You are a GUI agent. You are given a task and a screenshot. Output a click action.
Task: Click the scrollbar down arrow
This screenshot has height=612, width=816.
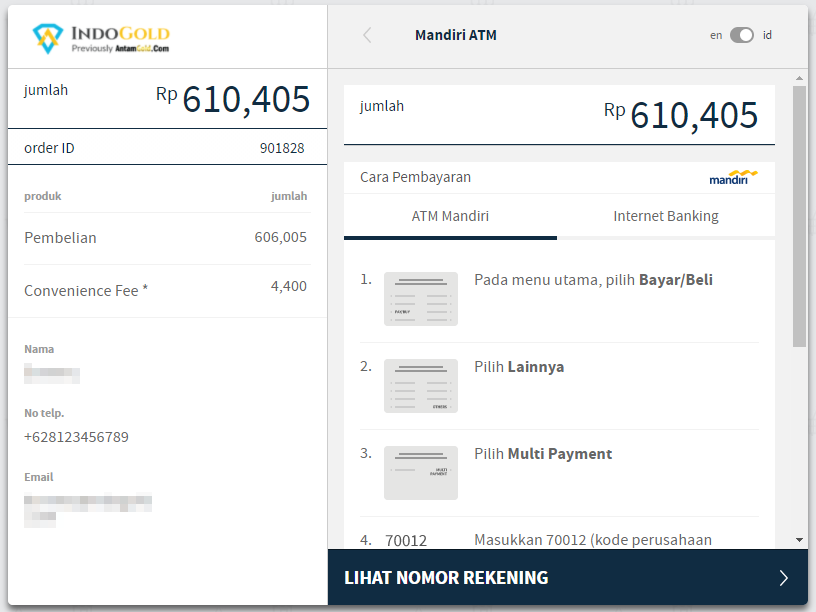(799, 540)
